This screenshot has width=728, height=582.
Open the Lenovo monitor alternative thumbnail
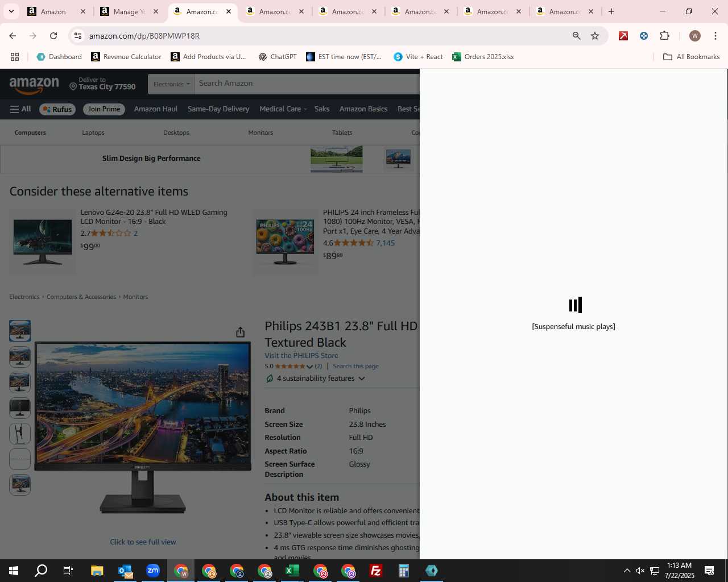[43, 242]
